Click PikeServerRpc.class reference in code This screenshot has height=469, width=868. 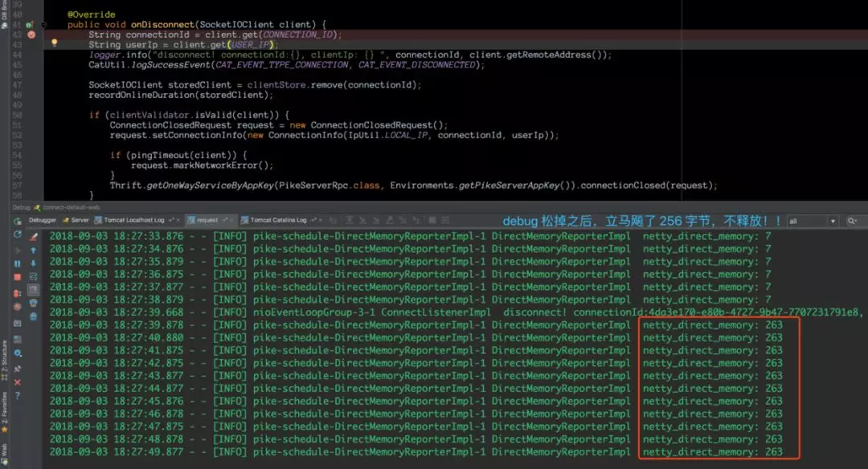pos(330,186)
